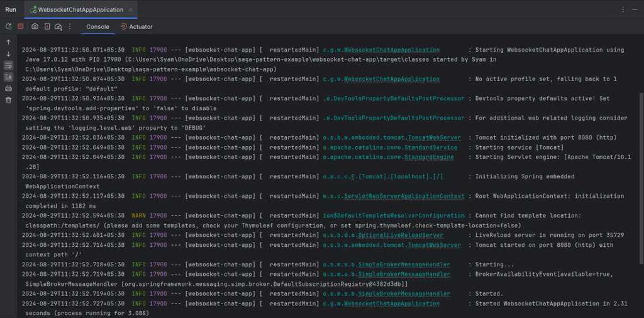Open the ServletWebServerApplicationContext class link
This screenshot has width=644, height=318.
404,196
